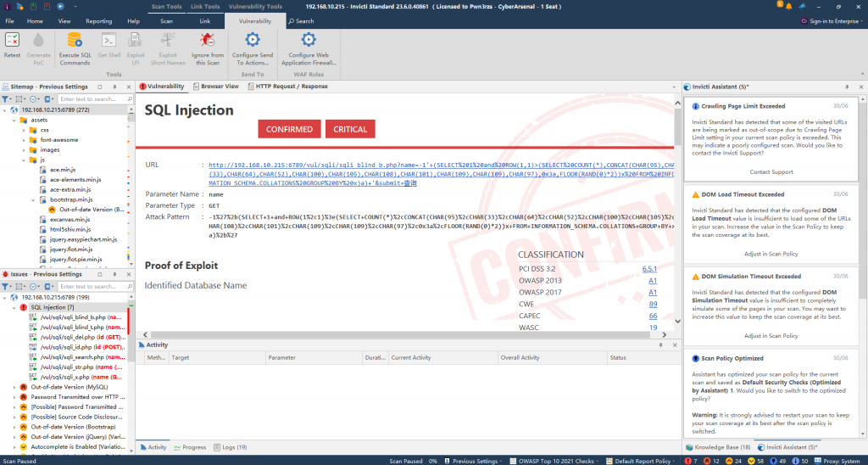Click critical issues count 7 in status bar
Viewport: 868px width, 465px height.
click(691, 461)
